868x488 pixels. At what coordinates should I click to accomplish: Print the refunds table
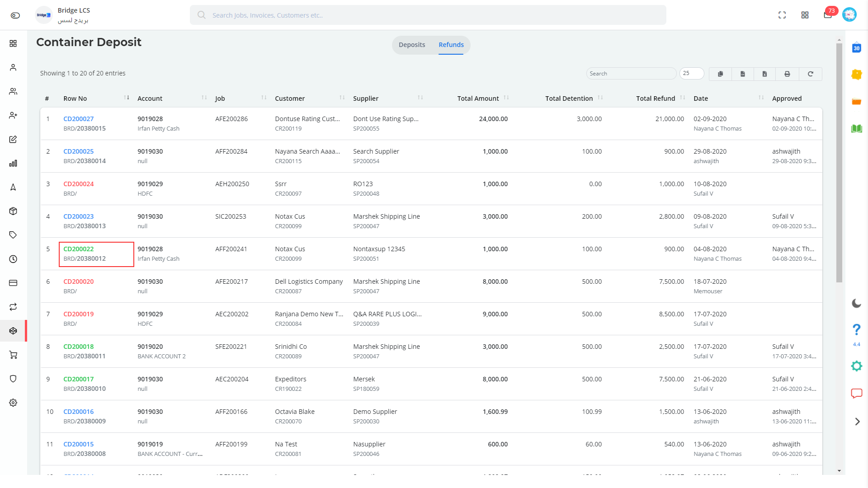787,74
